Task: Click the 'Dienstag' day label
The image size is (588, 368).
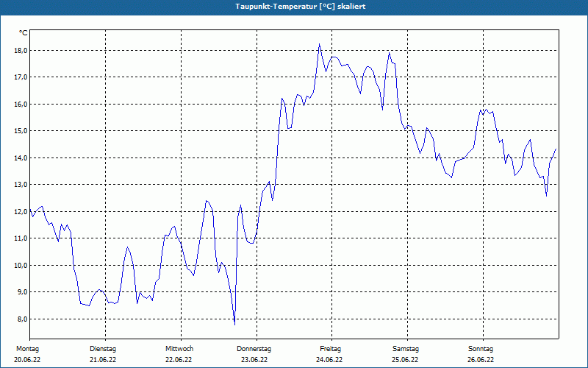Action: 103,349
